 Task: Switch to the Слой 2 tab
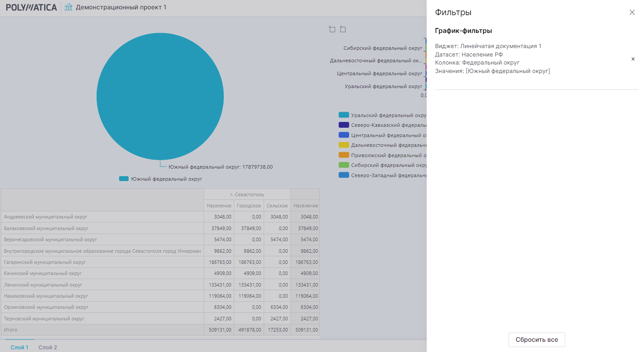pyautogui.click(x=48, y=347)
